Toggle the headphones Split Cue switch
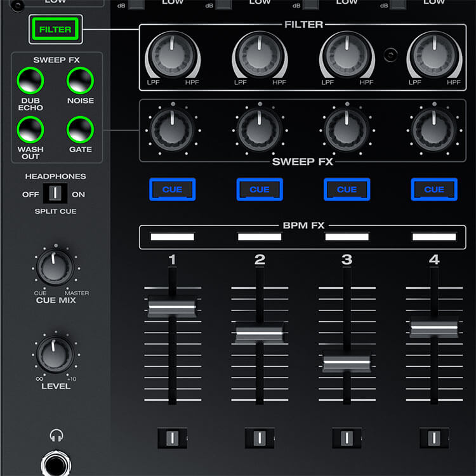 (x=55, y=194)
